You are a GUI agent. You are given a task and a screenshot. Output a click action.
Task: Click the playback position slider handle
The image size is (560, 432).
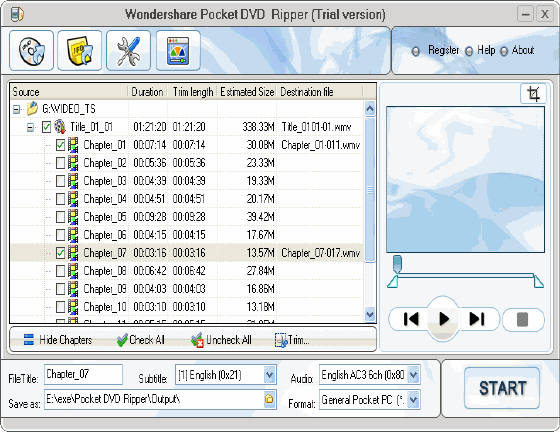coord(397,263)
